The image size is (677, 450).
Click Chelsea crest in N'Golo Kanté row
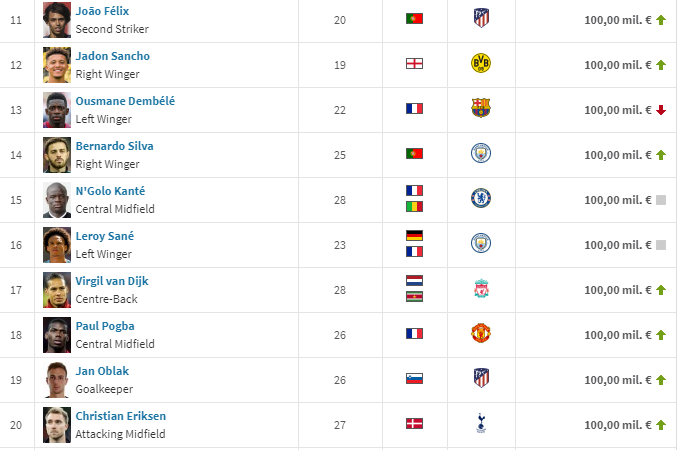[481, 198]
